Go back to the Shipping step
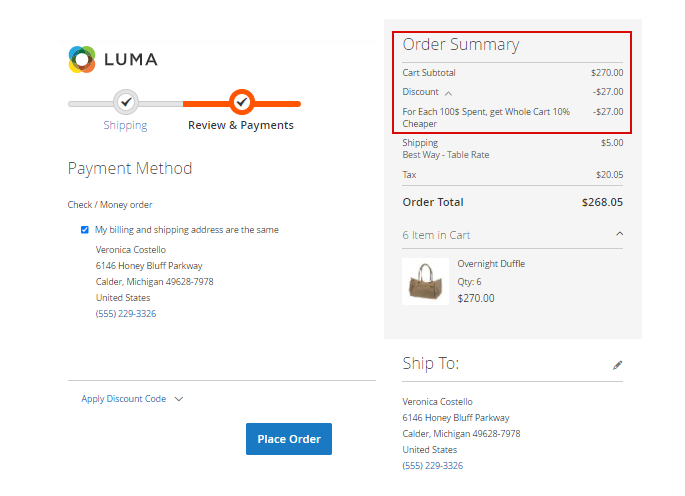 click(x=125, y=125)
